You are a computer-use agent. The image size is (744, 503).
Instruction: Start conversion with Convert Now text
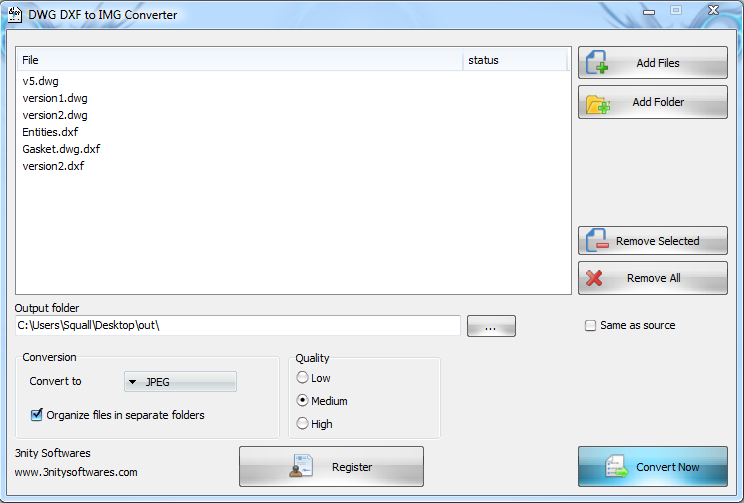(x=668, y=467)
